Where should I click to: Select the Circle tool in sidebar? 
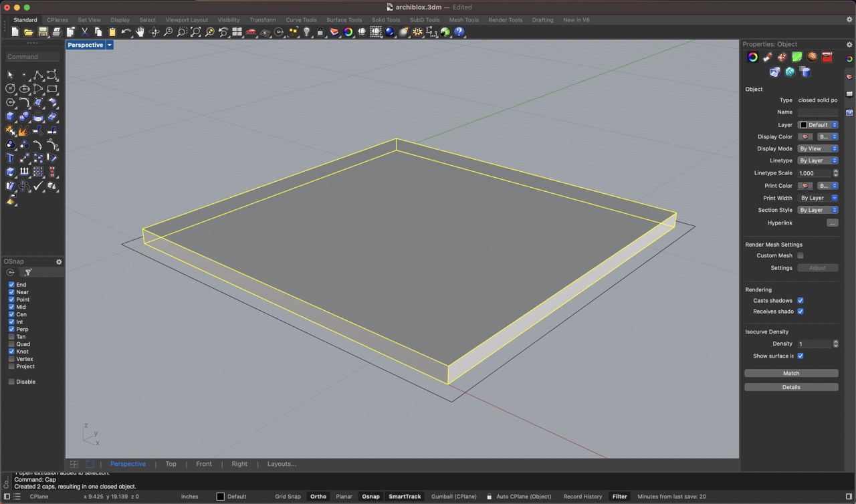pyautogui.click(x=10, y=89)
